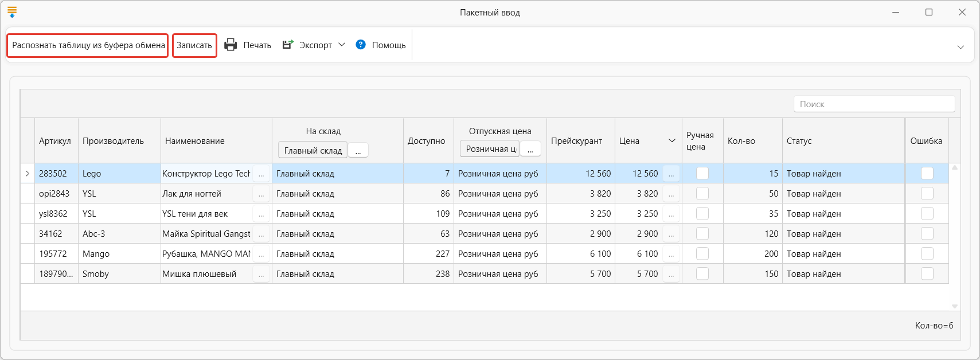
Task: Sort by Наименование column header
Action: [x=216, y=140]
